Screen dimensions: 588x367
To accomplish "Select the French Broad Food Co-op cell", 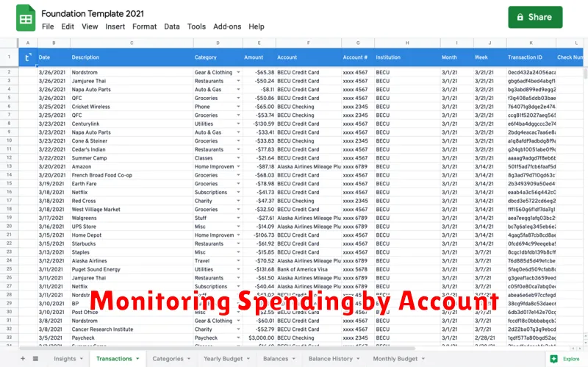I will [x=132, y=175].
